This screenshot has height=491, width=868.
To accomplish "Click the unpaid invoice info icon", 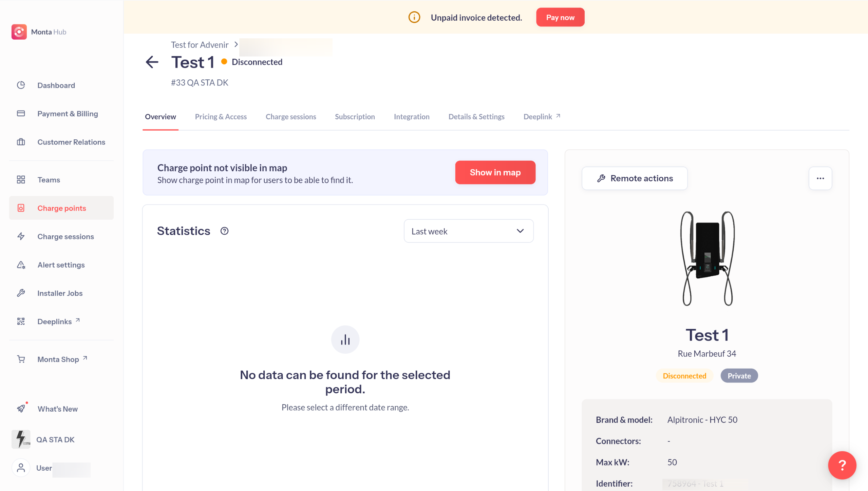I will 414,17.
